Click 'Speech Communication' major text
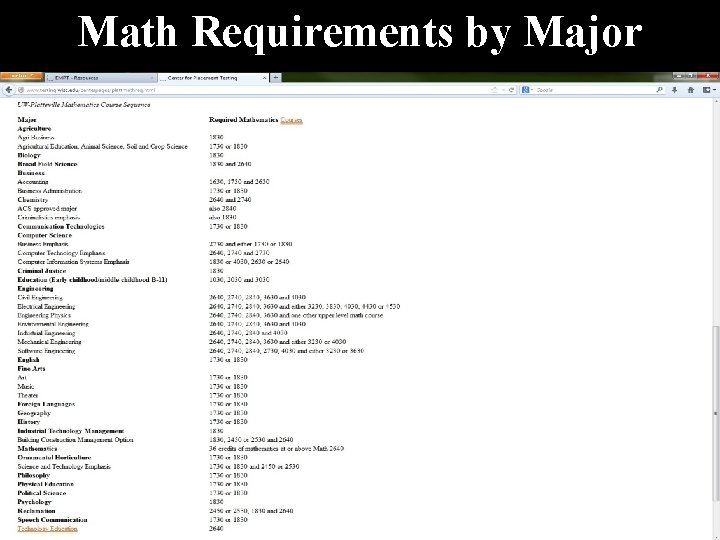 [x=52, y=520]
